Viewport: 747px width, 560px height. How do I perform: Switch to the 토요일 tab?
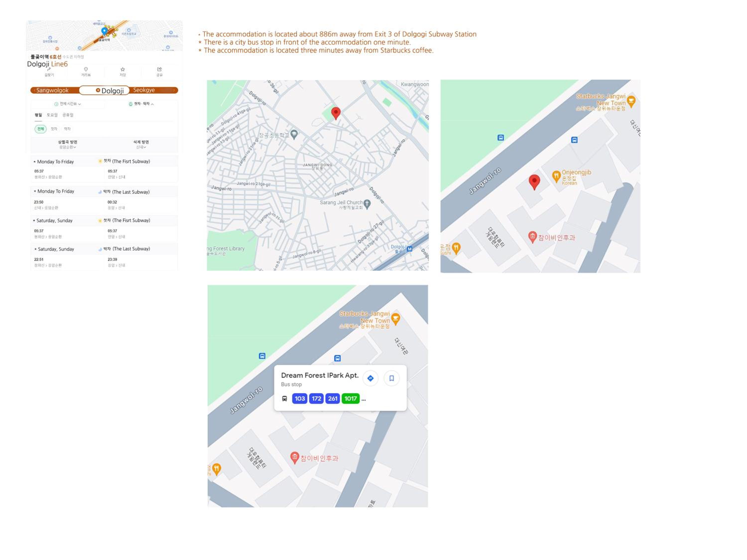52,115
